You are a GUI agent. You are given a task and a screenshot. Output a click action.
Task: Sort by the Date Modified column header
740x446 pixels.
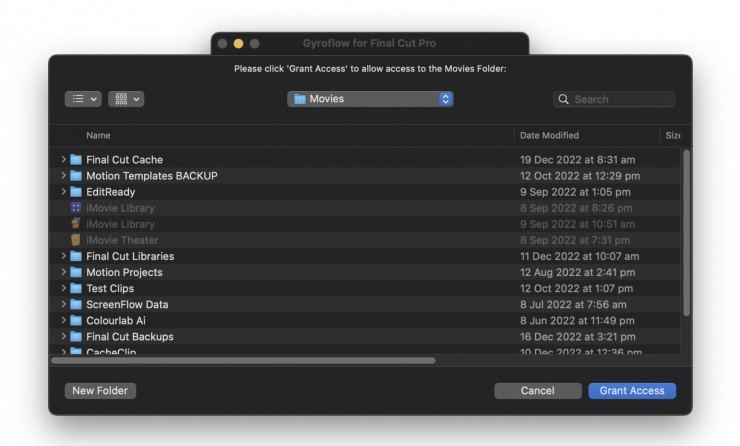click(549, 135)
